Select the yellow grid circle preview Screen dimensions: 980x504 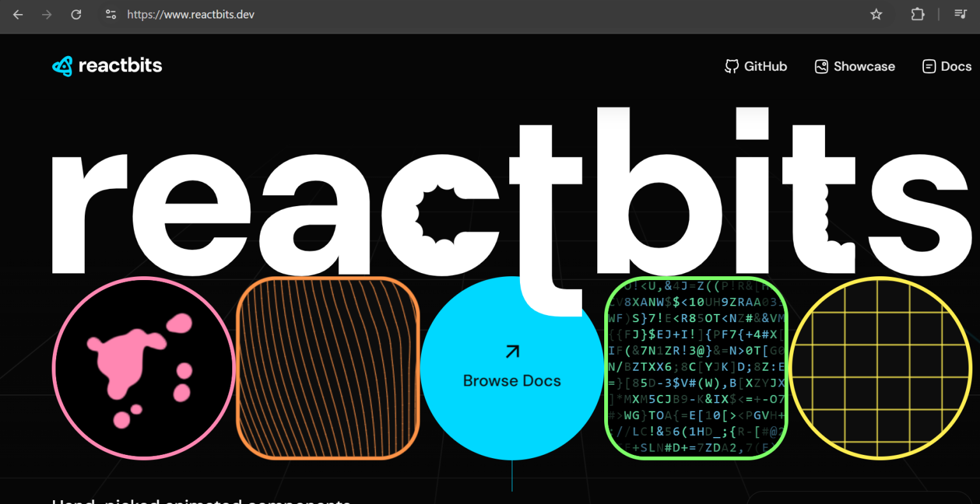(880, 368)
